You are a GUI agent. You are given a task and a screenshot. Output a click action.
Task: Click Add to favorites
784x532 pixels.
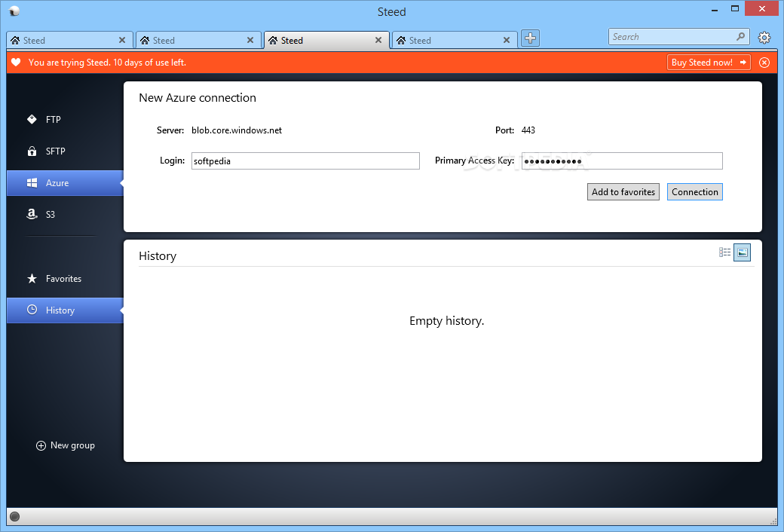tap(623, 192)
